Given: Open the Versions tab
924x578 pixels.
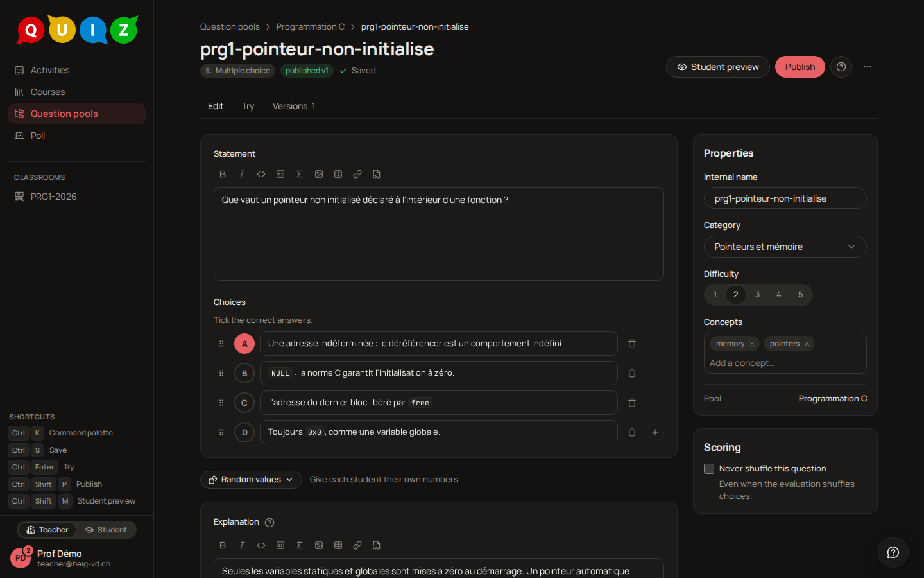Looking at the screenshot, I should pos(294,106).
